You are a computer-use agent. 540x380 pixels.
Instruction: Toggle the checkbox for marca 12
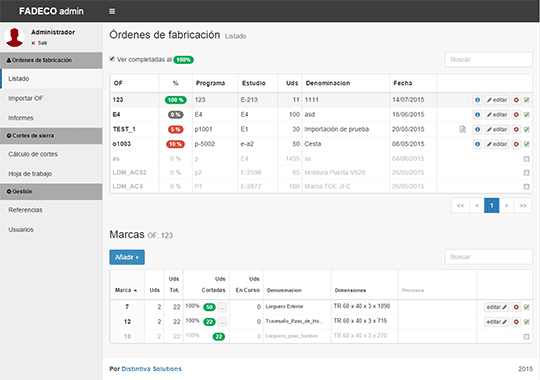pos(527,322)
